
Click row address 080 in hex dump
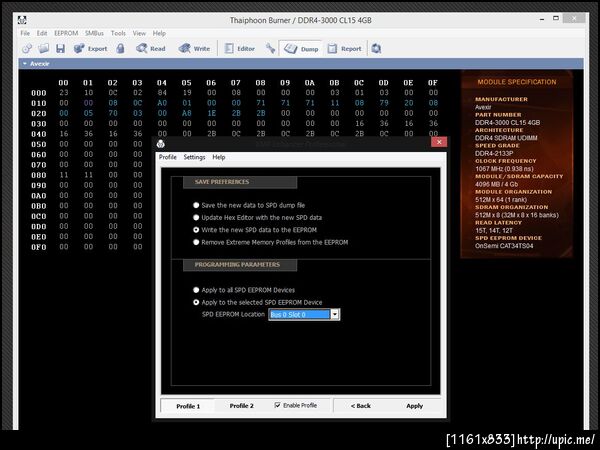39,175
